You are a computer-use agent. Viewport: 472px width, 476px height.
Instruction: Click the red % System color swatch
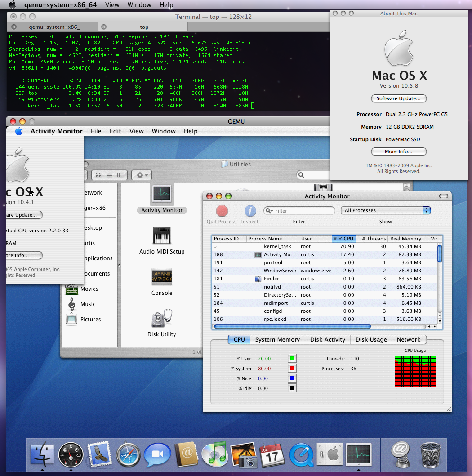click(x=292, y=368)
